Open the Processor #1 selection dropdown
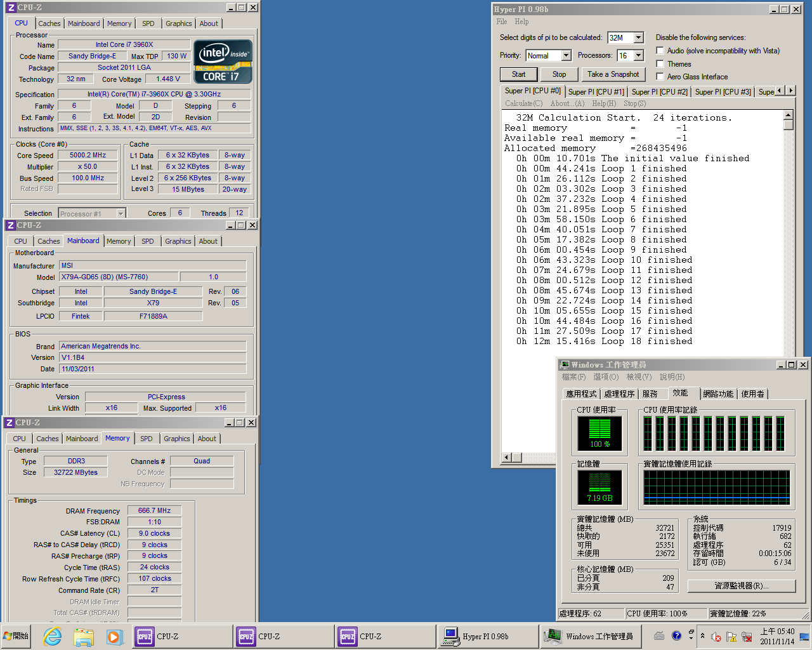Screen dimensions: 812x650 point(121,214)
